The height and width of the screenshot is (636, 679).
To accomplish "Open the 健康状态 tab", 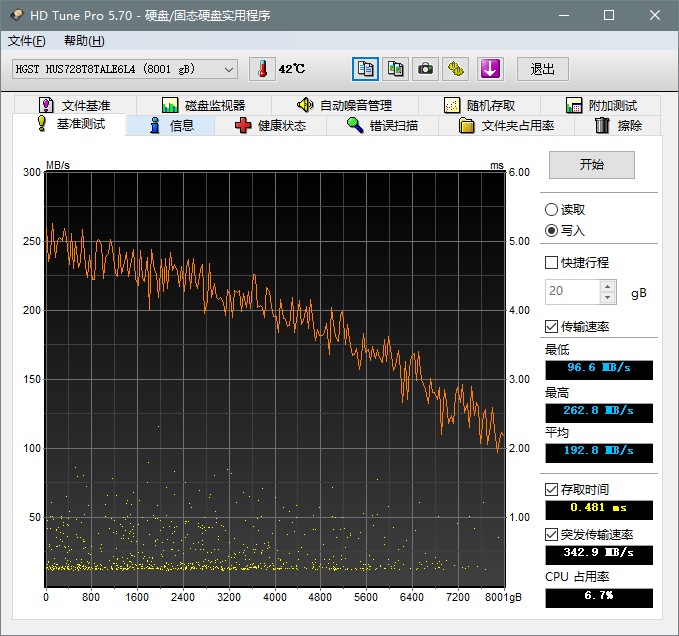I will click(270, 126).
